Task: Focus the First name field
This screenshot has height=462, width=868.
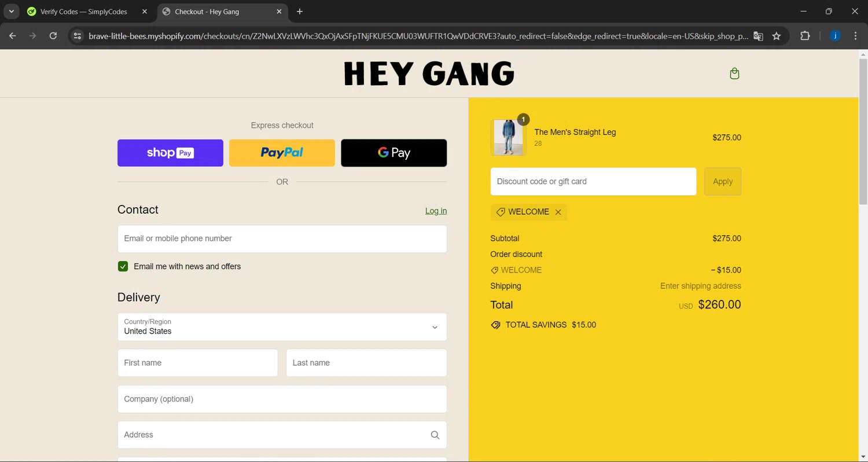Action: pyautogui.click(x=198, y=363)
